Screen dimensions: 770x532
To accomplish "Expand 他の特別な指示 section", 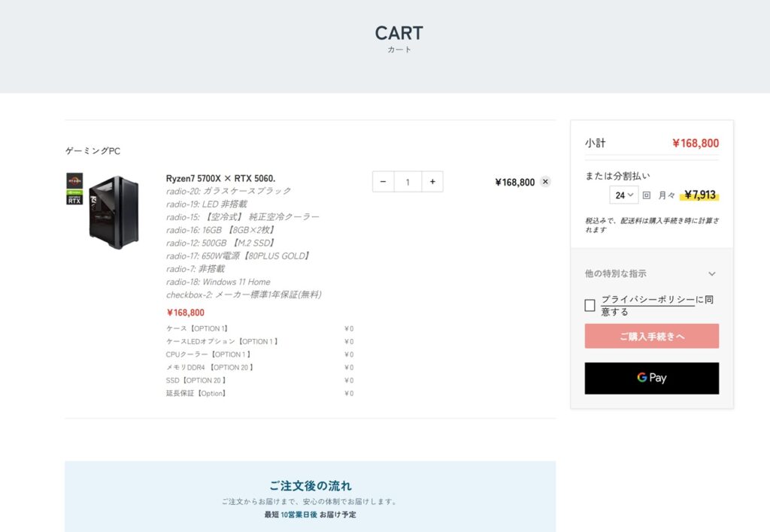I will [651, 274].
